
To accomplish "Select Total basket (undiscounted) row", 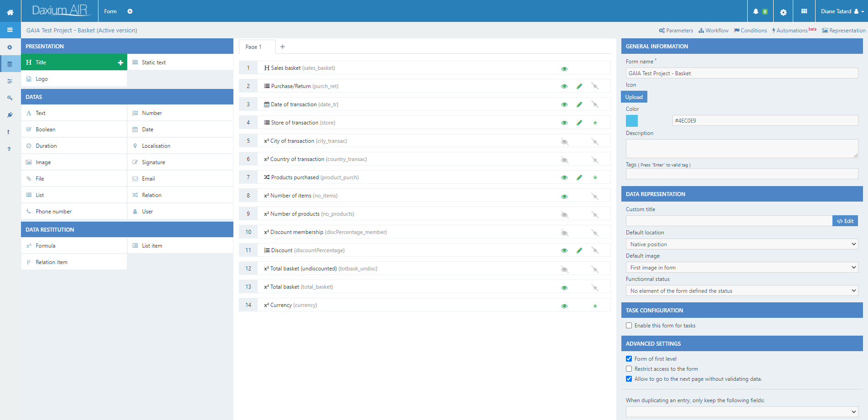I will 425,269.
